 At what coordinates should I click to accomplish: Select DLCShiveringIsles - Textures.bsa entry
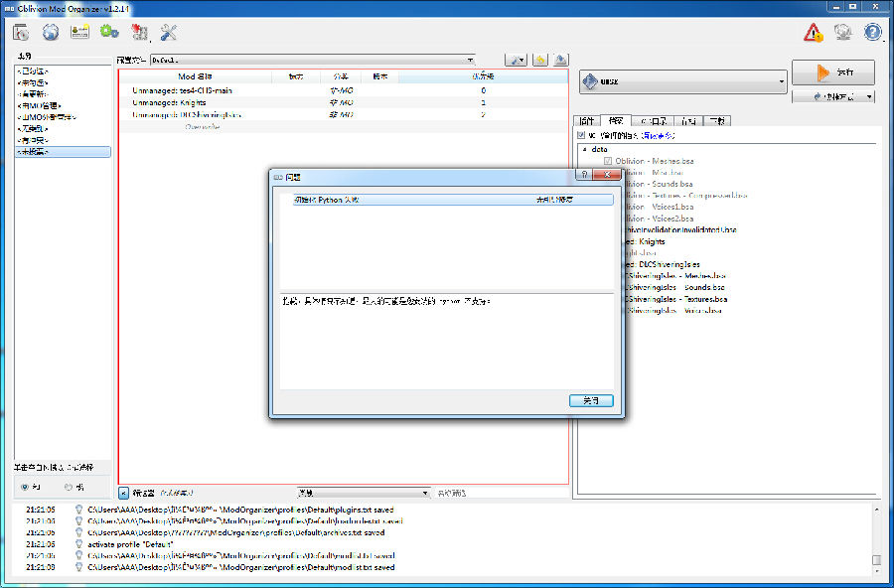pyautogui.click(x=676, y=299)
